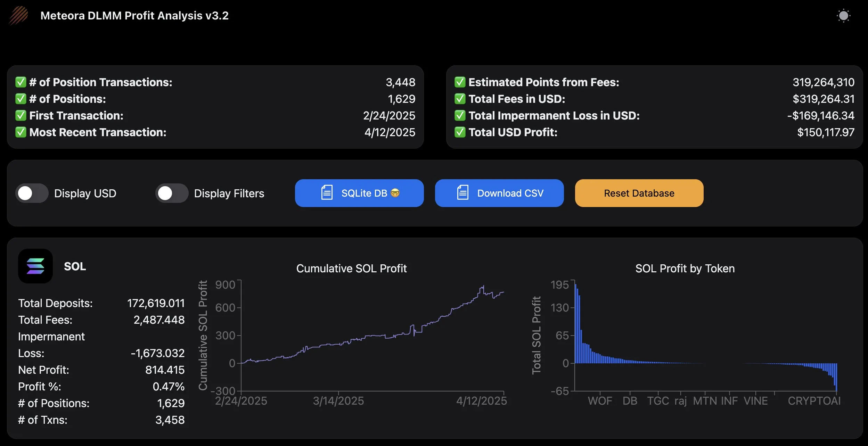868x446 pixels.
Task: Click the Total Fees value 2,487.448
Action: pyautogui.click(x=159, y=320)
